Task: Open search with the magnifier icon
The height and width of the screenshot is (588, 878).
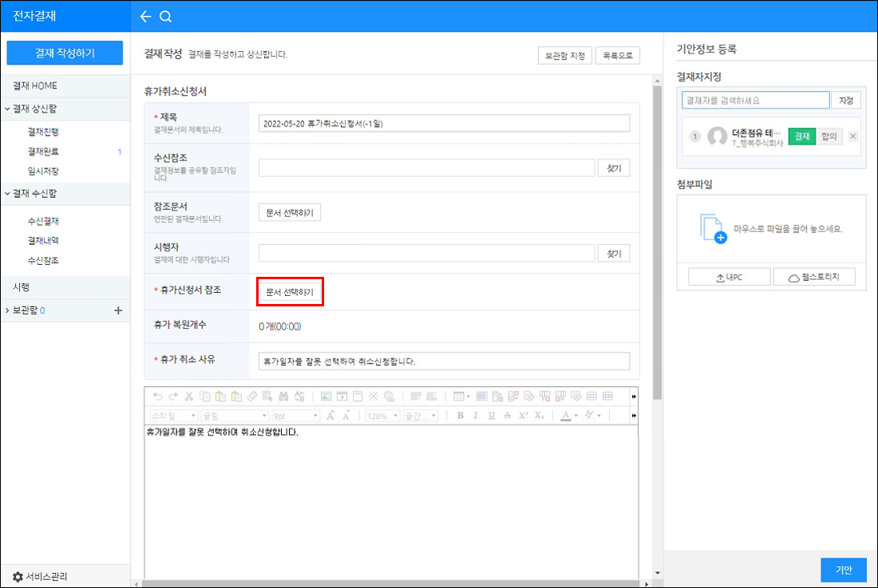Action: click(x=165, y=17)
